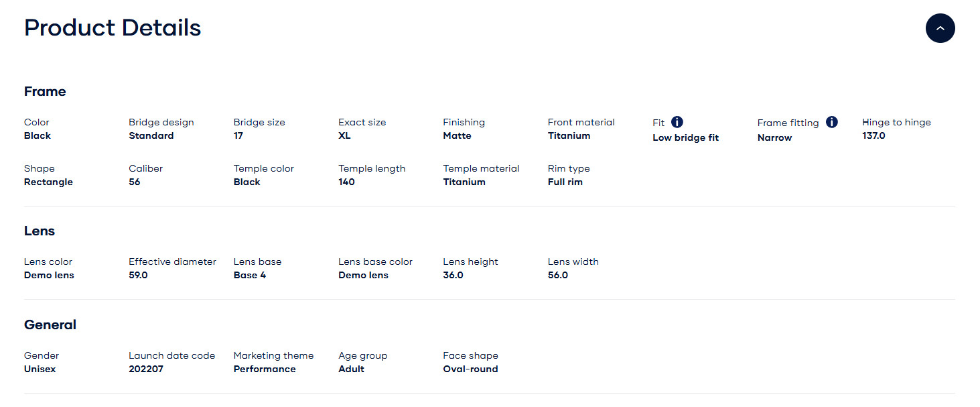The width and height of the screenshot is (980, 407).
Task: Open the Fit info icon
Action: 677,122
